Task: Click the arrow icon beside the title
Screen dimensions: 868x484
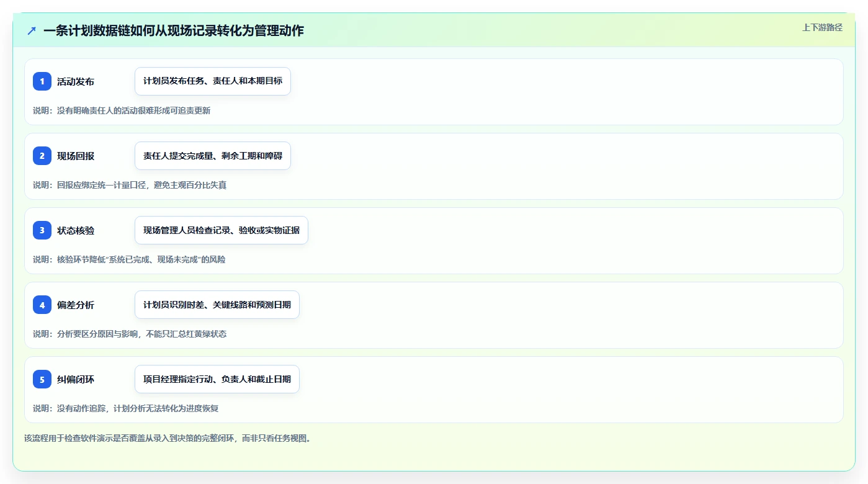Action: click(32, 30)
